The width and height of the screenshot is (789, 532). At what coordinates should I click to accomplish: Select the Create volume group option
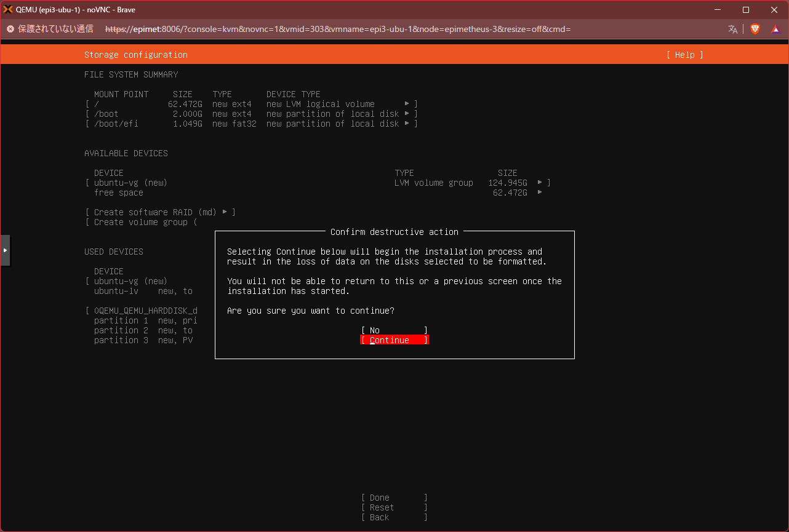coord(141,222)
